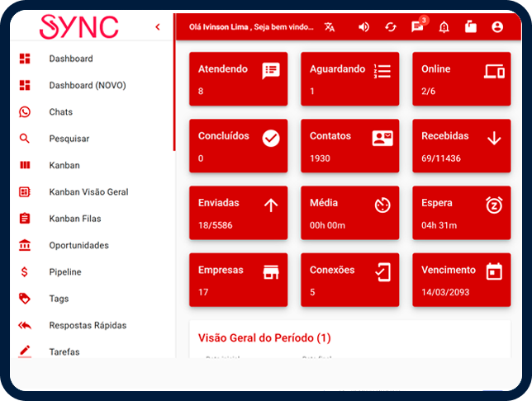
Task: Click the Aguardando queue card
Action: point(350,79)
